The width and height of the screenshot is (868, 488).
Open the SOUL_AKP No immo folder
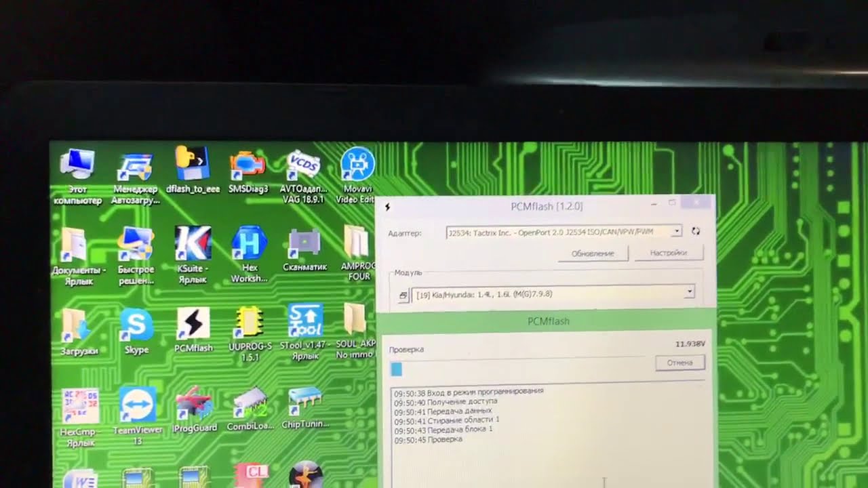355,332
